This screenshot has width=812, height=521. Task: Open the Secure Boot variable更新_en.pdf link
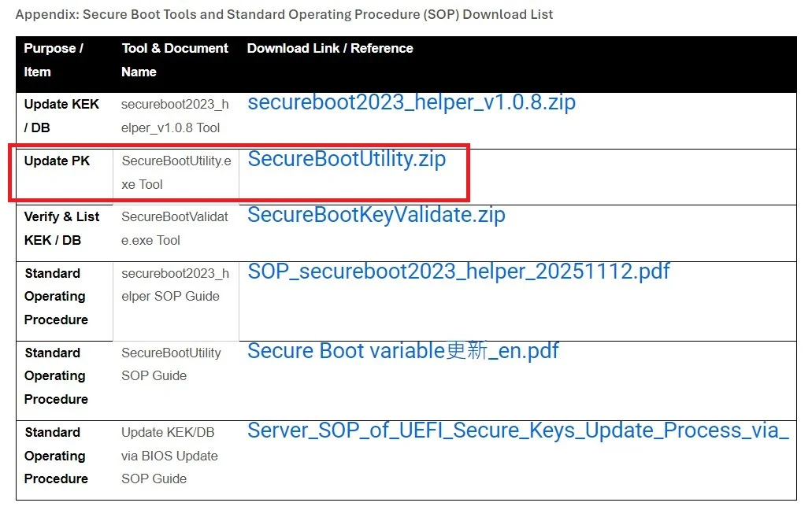pos(403,351)
